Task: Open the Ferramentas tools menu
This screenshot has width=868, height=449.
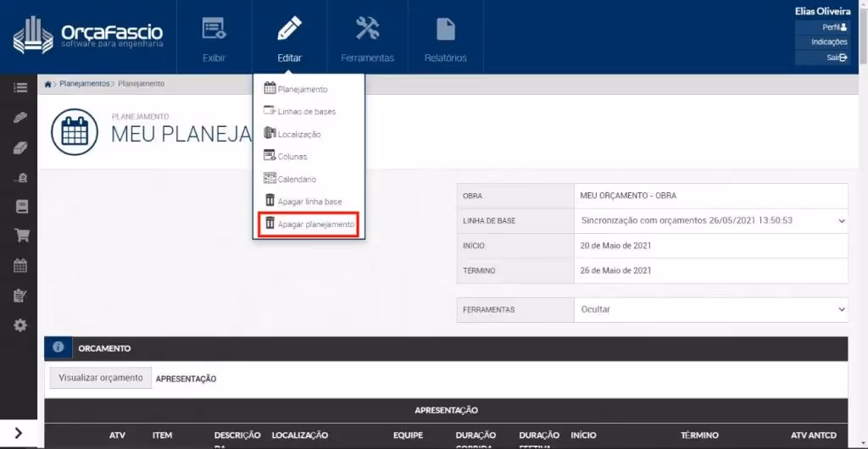Action: [368, 37]
